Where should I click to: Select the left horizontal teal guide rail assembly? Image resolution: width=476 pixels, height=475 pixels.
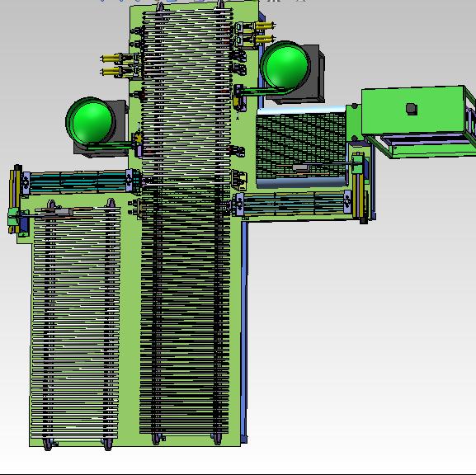pyautogui.click(x=78, y=181)
